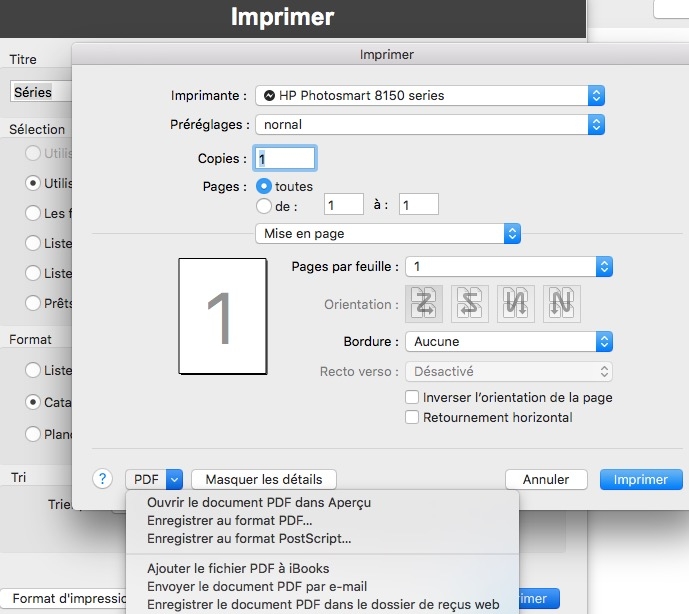689x614 pixels.
Task: Check the Retournement horizontal box
Action: pos(412,417)
